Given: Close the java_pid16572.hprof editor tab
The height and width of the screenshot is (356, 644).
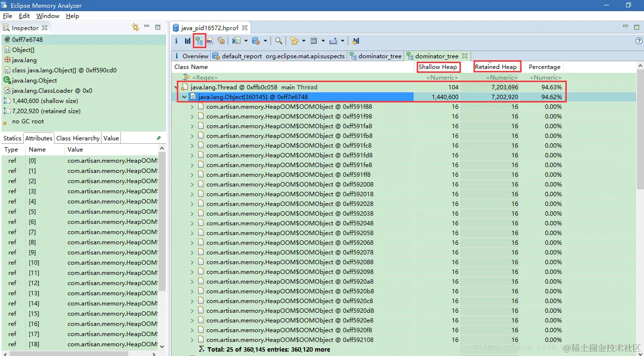Looking at the screenshot, I should [245, 28].
